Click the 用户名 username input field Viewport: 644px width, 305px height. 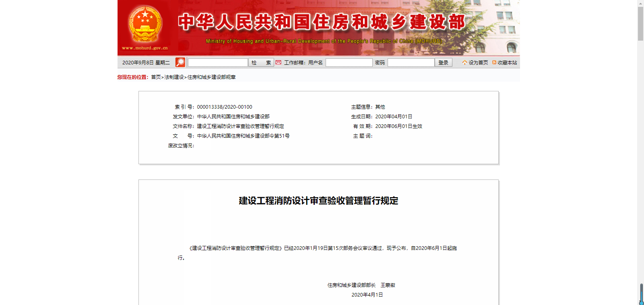[349, 63]
